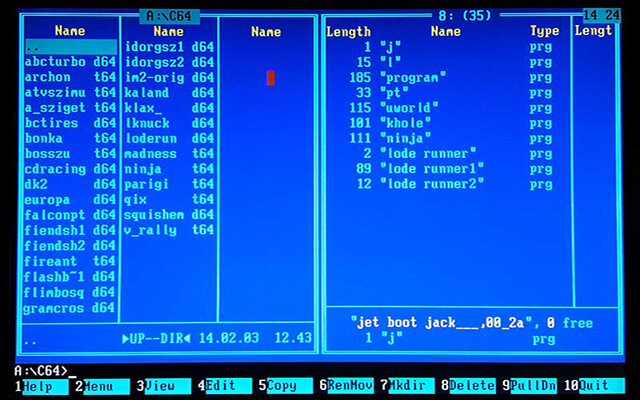Click the Length column header in right panel

(x=349, y=31)
